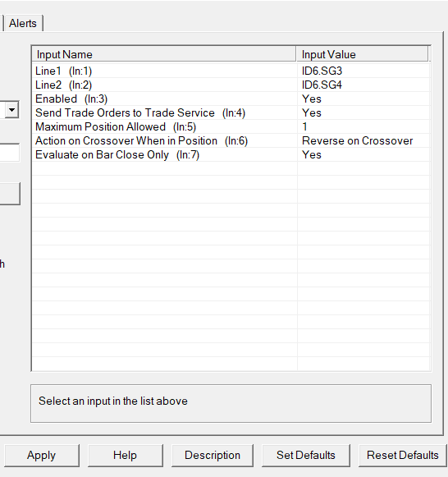The image size is (448, 477).
Task: Click the Reverse on Crossover value
Action: pos(357,141)
